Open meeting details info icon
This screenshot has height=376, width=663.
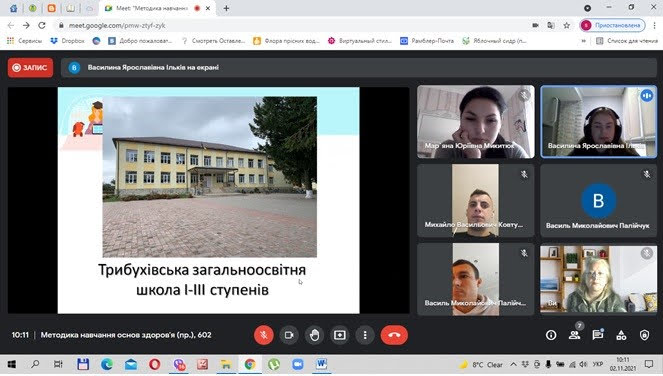point(551,335)
